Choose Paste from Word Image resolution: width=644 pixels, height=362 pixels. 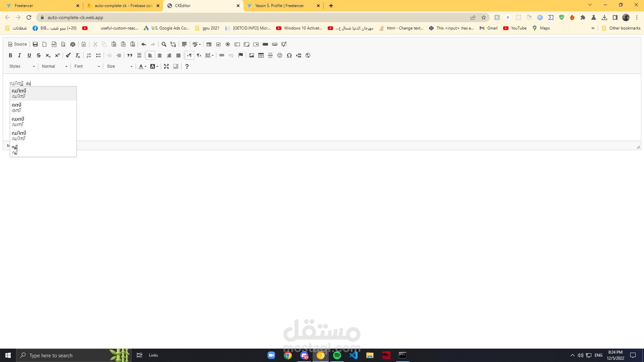coord(132,44)
